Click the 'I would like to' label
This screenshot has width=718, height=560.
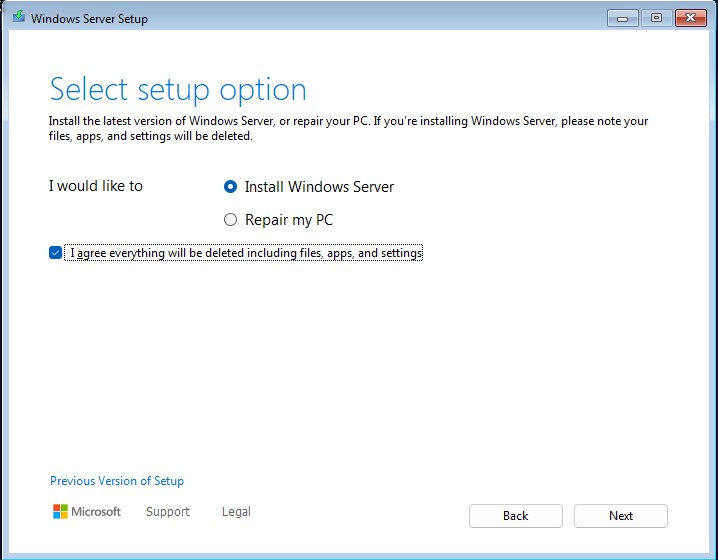(x=96, y=186)
